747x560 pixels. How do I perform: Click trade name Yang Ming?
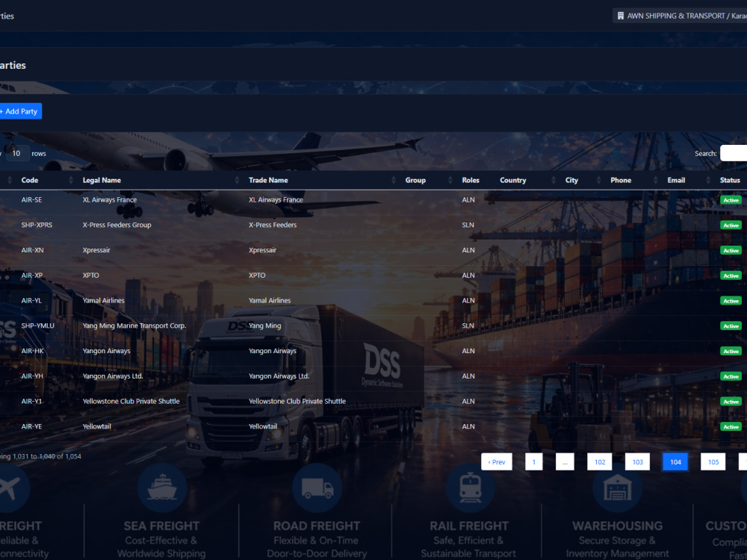(265, 326)
